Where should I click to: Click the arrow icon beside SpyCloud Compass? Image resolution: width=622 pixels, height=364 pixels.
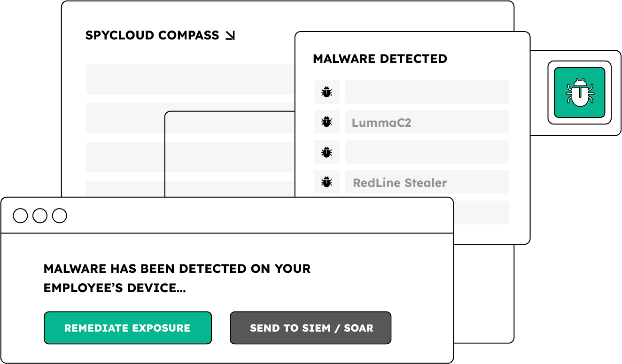click(x=230, y=36)
